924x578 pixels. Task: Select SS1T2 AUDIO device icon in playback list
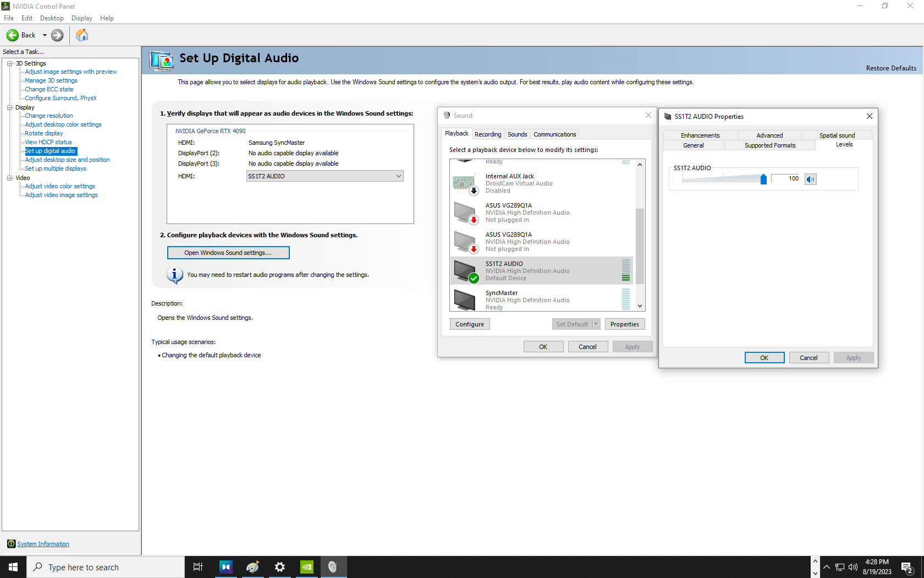(465, 271)
